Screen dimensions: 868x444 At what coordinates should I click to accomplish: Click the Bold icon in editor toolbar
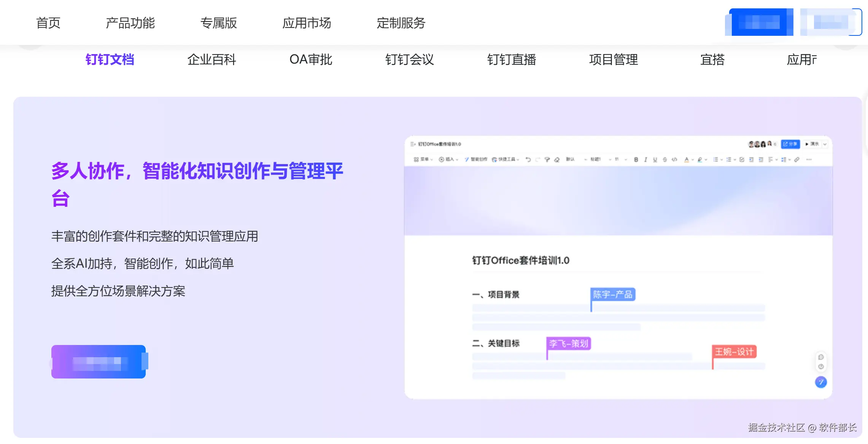636,160
